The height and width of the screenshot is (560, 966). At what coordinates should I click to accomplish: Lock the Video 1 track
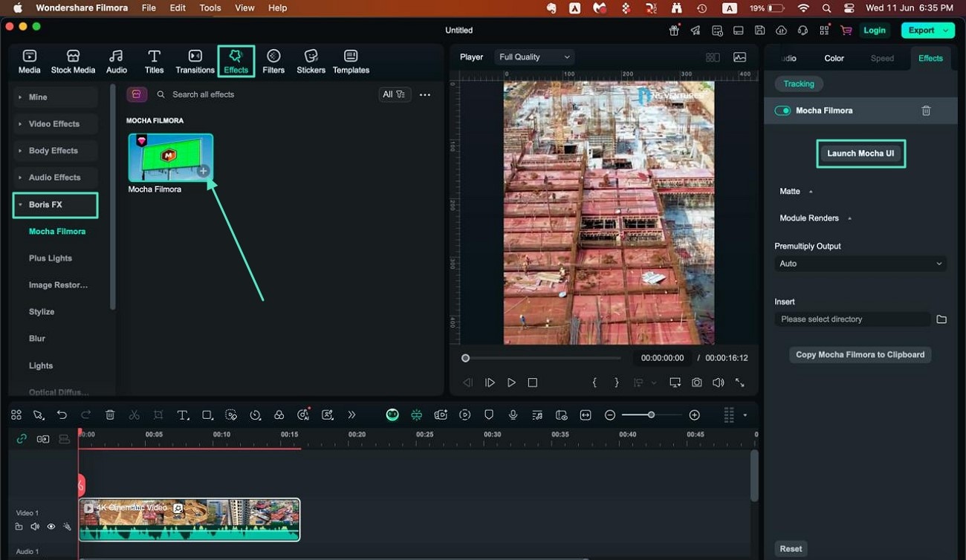(19, 527)
